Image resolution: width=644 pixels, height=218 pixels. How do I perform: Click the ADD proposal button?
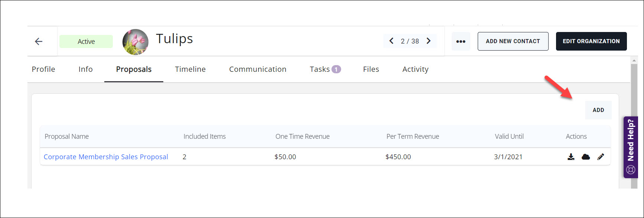pyautogui.click(x=598, y=110)
